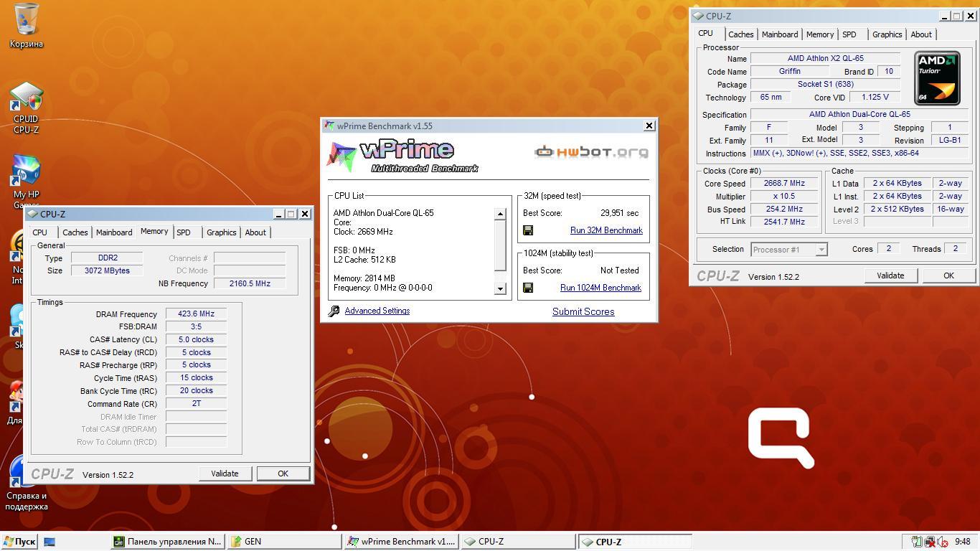Open About tab in the right CPU-Z window
This screenshot has width=980, height=551.
coord(921,34)
